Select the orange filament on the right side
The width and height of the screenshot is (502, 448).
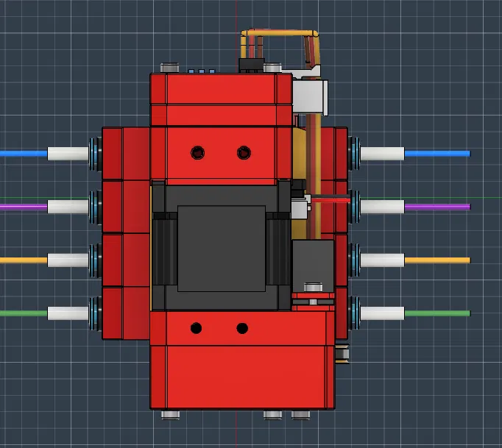click(438, 260)
